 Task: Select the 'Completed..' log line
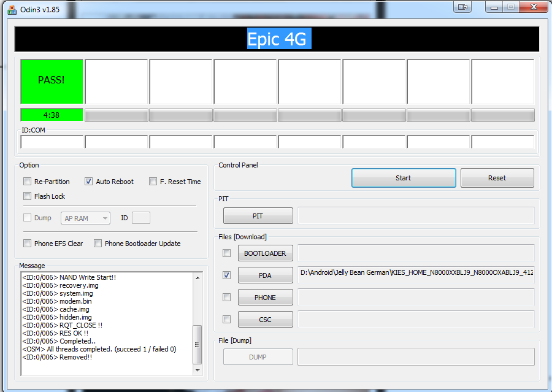(x=59, y=341)
